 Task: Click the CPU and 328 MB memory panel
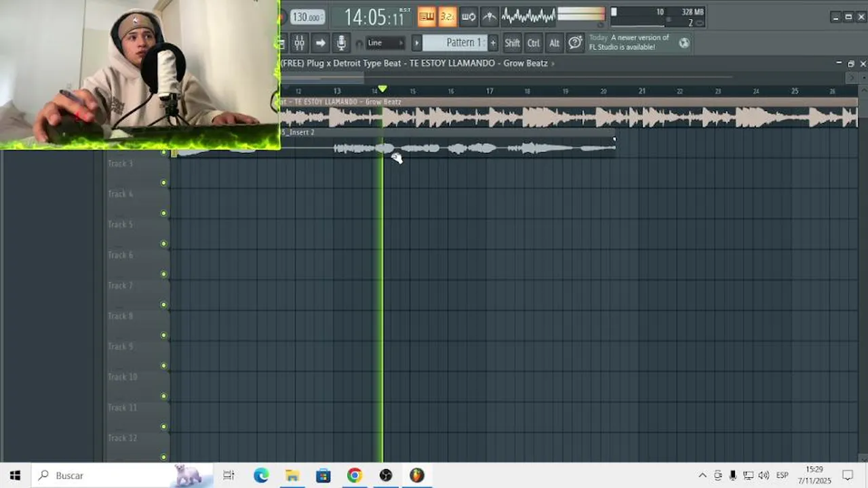pyautogui.click(x=657, y=17)
